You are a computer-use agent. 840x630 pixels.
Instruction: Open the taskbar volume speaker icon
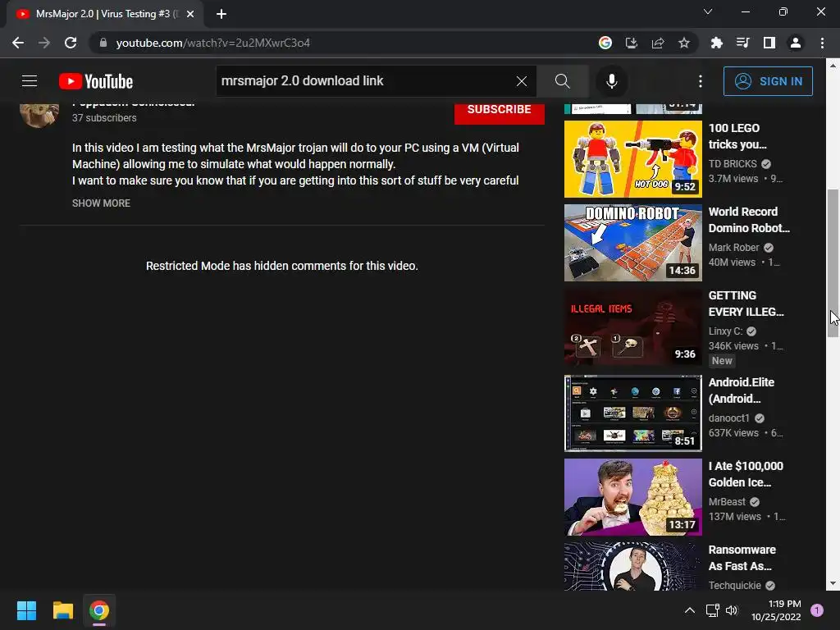point(732,610)
